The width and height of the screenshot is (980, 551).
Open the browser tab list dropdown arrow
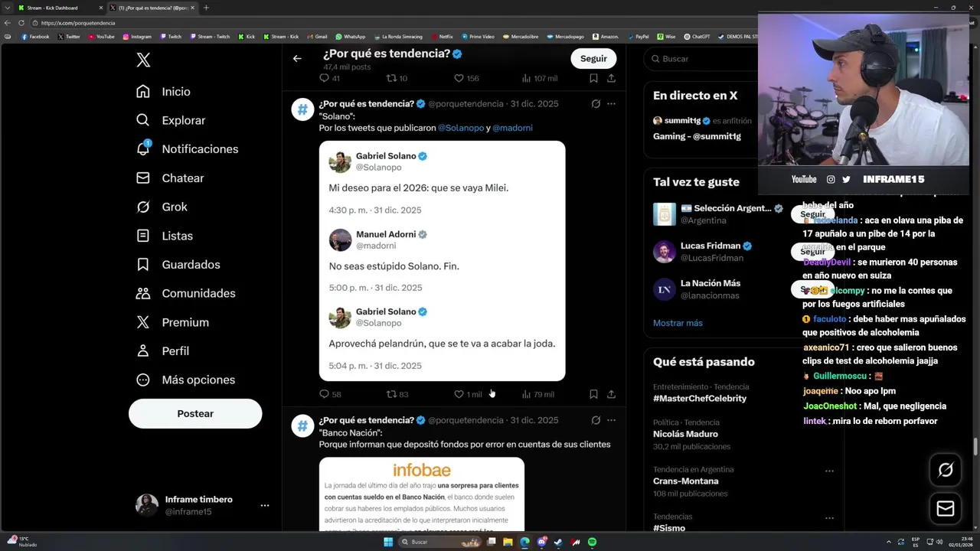(x=8, y=8)
